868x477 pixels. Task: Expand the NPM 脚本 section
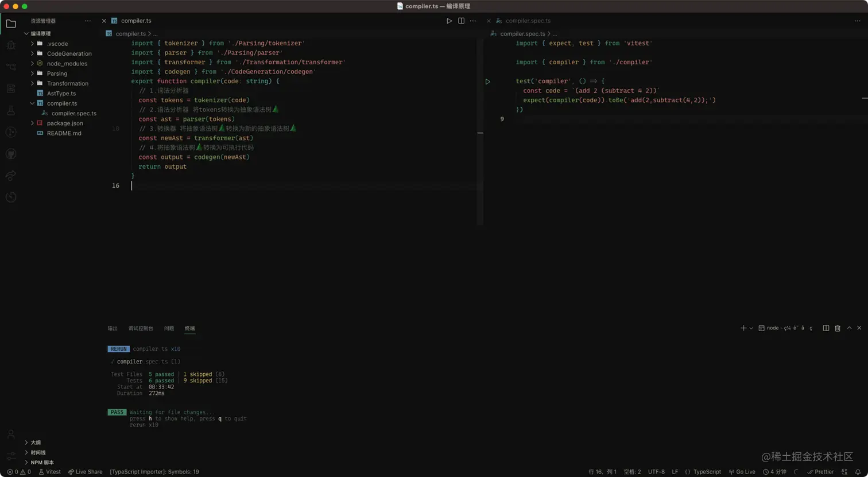pyautogui.click(x=26, y=462)
